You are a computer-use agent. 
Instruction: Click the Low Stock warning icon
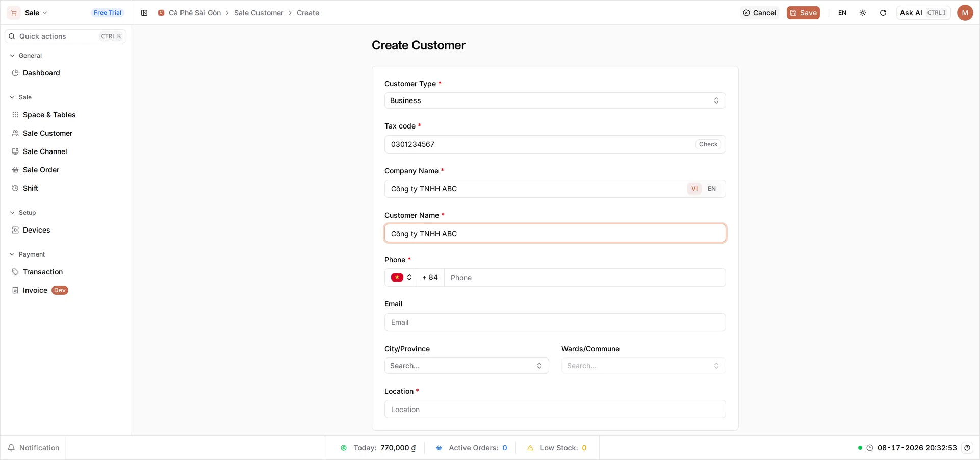(530, 448)
